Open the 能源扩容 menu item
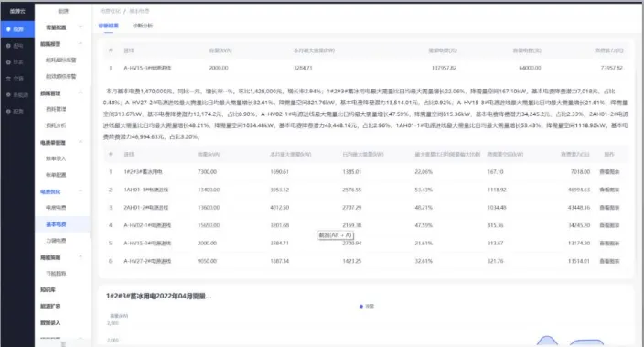Screen dimensions: 644x347 (x=50, y=306)
